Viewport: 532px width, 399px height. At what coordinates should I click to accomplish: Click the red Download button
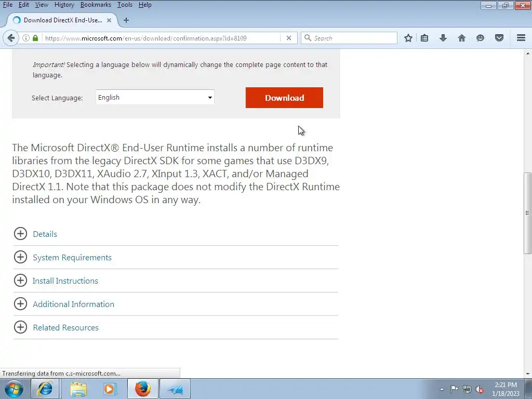[284, 98]
